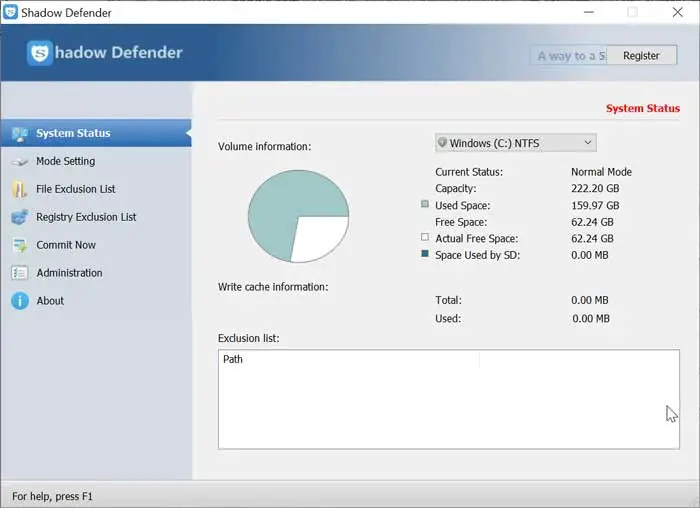Click the Shadow Defender shield logo
700x508 pixels.
[40, 53]
